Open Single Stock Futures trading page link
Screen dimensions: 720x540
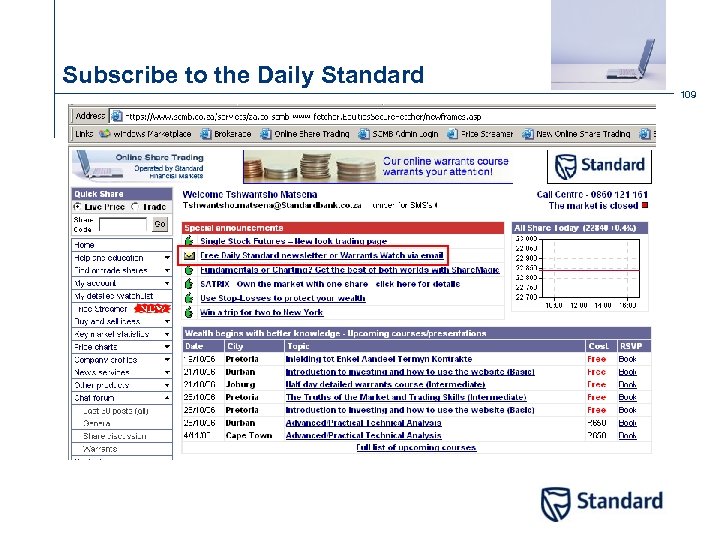click(x=293, y=241)
